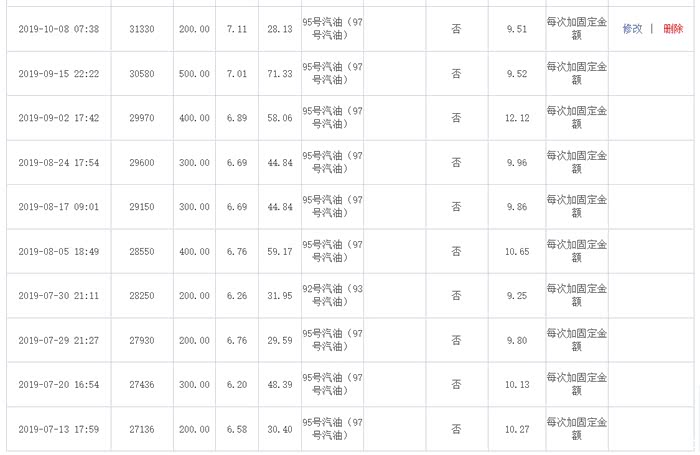Select the 2019-07-30 21:11 date cell
The width and height of the screenshot is (700, 455).
pos(58,296)
